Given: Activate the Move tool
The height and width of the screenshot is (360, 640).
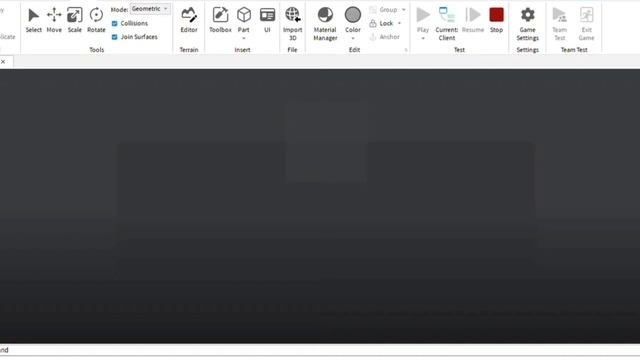Looking at the screenshot, I should pos(54,20).
